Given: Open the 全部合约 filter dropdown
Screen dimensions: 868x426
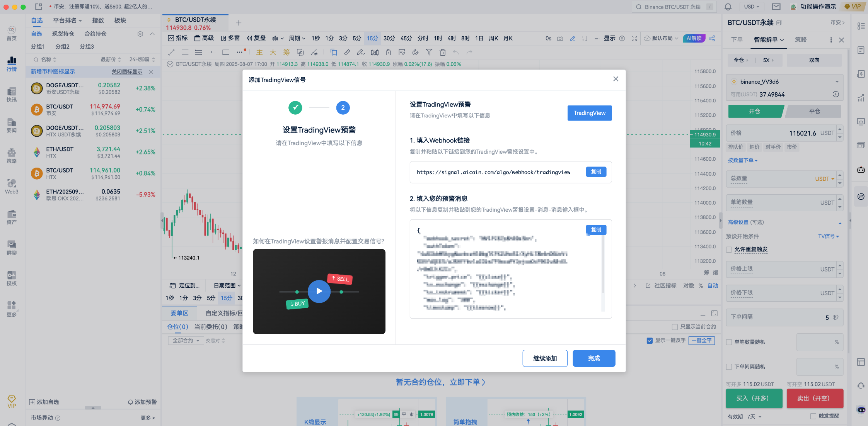Looking at the screenshot, I should pyautogui.click(x=186, y=341).
